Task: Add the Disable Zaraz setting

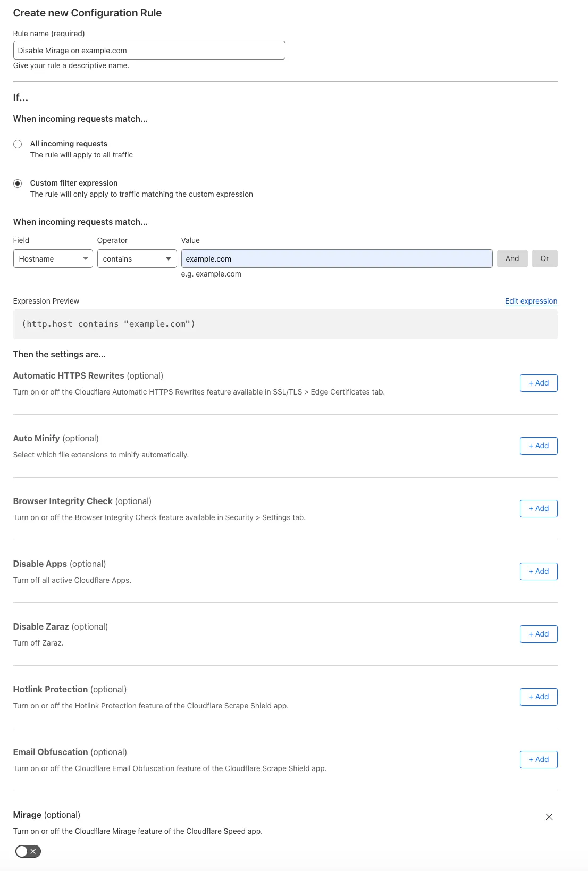Action: click(538, 634)
